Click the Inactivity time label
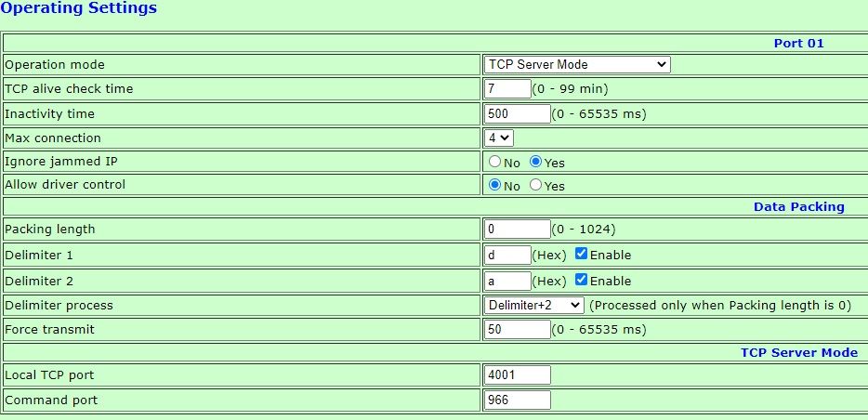The width and height of the screenshot is (868, 420). pos(50,114)
